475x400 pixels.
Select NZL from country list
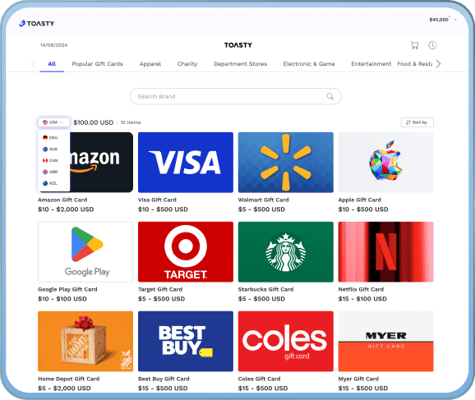50,183
